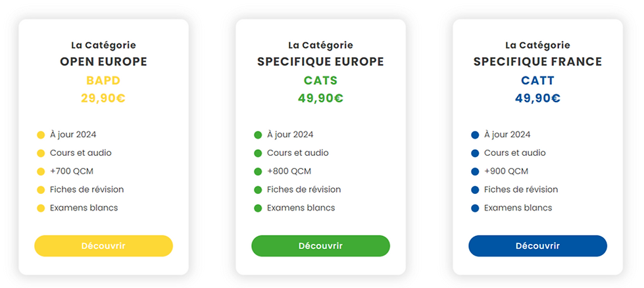Click green bullet beside +800 QCM

click(258, 172)
